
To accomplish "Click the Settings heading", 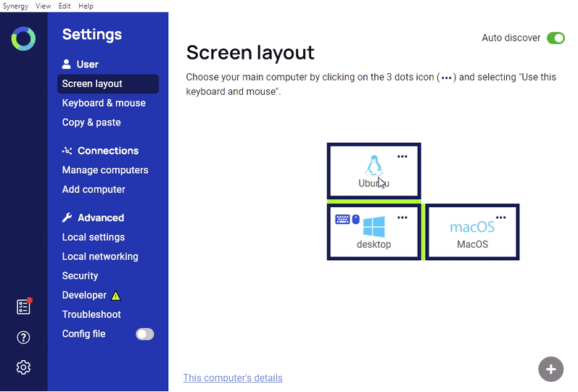I will (x=92, y=34).
